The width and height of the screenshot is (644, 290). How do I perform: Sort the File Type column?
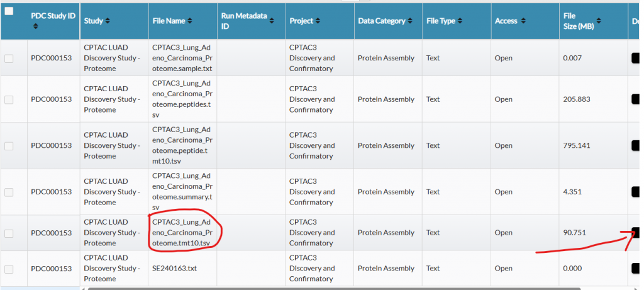pos(460,21)
